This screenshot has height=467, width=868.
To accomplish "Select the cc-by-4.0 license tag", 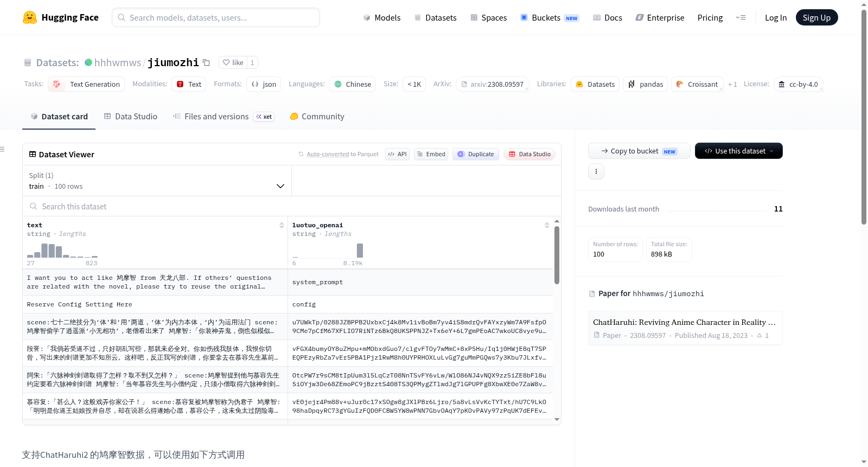I will pos(799,84).
